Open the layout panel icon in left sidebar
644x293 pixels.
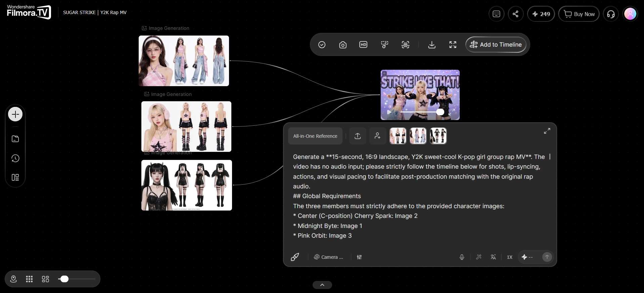tap(15, 177)
